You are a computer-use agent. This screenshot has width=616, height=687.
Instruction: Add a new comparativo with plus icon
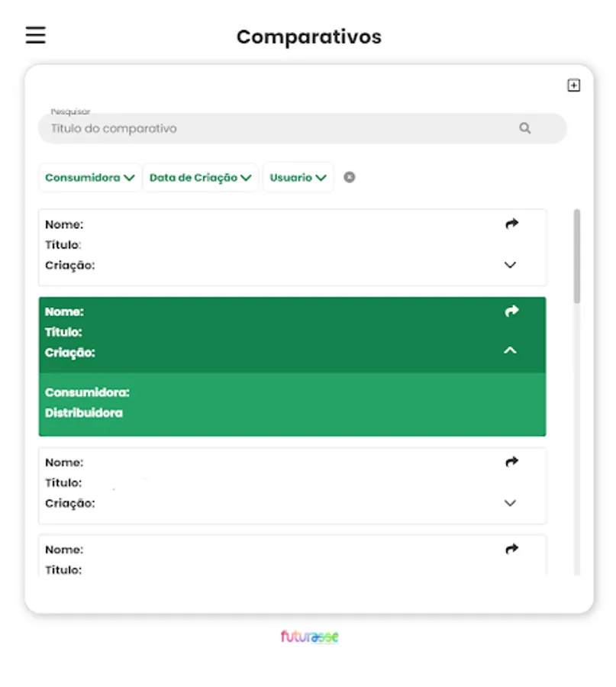click(573, 85)
